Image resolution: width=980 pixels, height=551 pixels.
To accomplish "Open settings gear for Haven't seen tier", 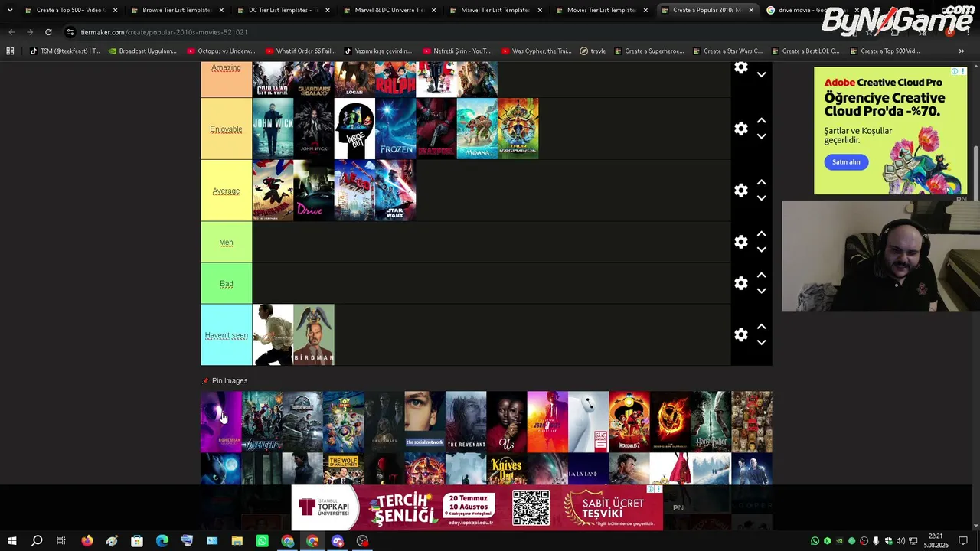I will [x=740, y=334].
